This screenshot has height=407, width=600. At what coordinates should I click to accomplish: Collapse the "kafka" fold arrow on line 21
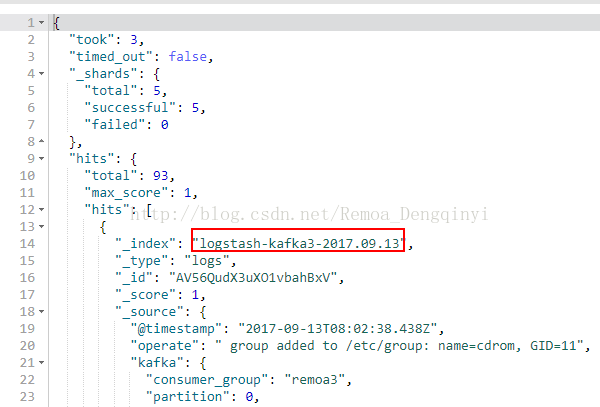pos(41,362)
